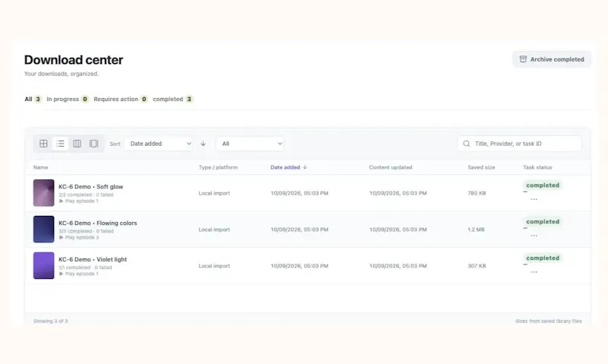Click the search magnifier icon
This screenshot has width=608, height=364.
click(467, 144)
